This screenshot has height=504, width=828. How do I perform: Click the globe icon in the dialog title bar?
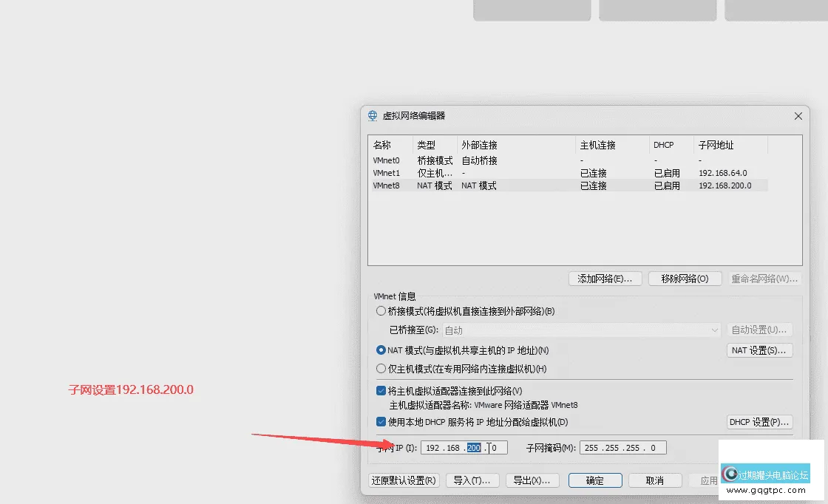click(x=371, y=115)
